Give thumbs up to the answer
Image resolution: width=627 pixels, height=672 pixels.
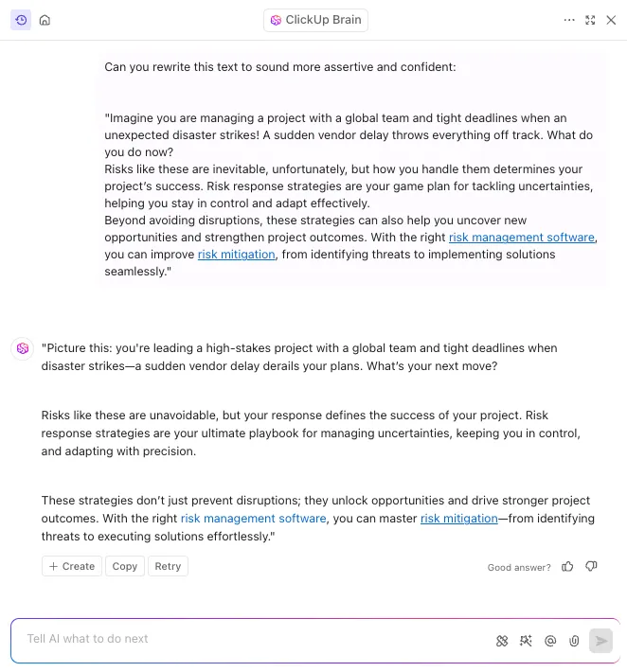point(567,567)
